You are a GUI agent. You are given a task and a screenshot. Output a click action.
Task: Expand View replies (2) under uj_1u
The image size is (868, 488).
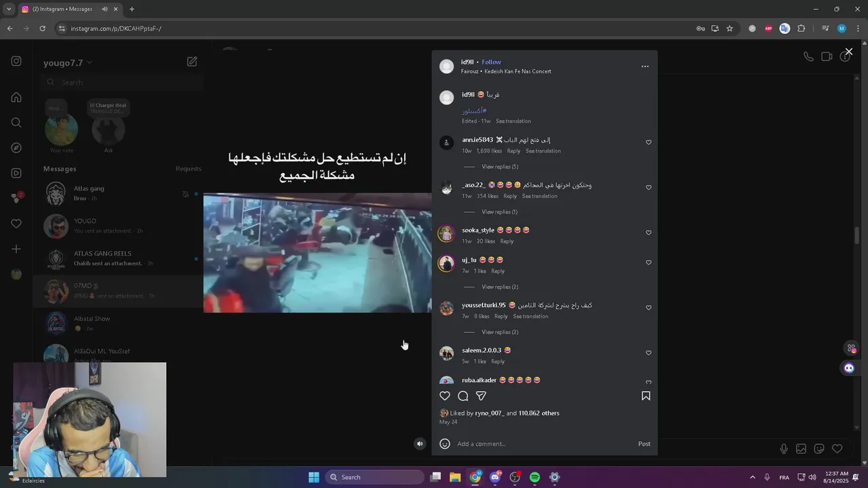click(500, 287)
